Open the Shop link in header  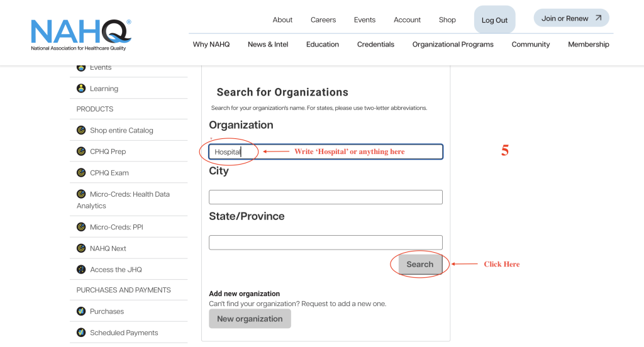pos(447,19)
